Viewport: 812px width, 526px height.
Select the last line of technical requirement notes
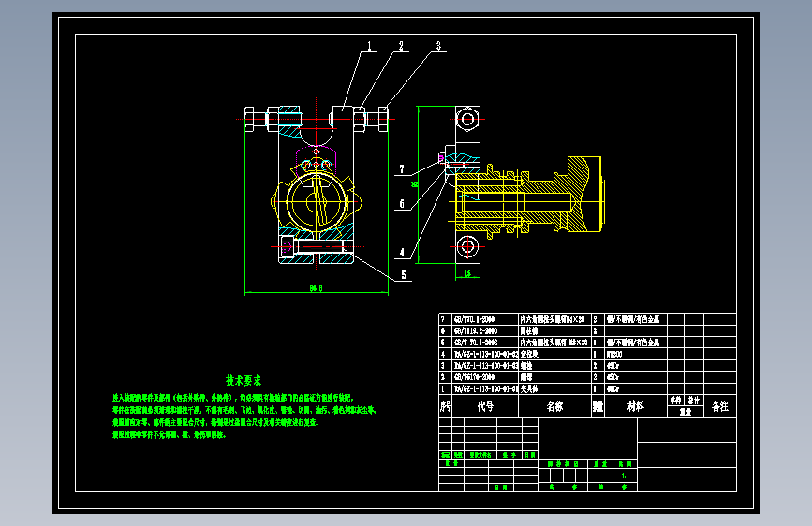(x=170, y=435)
